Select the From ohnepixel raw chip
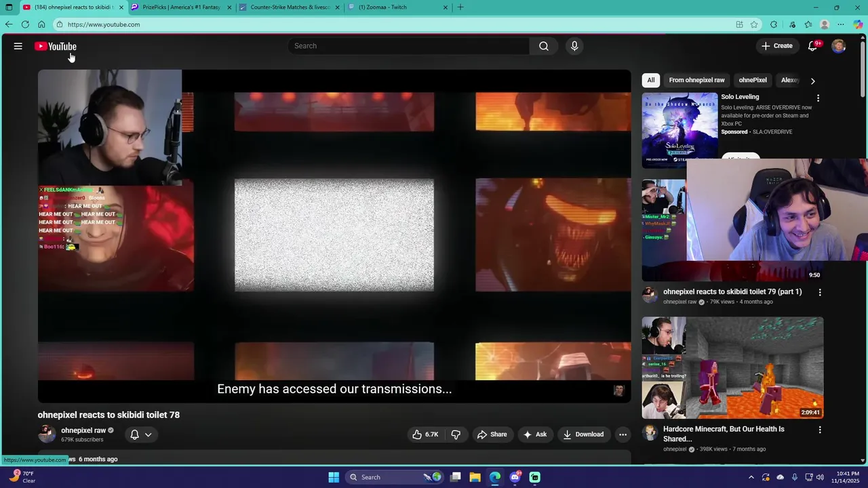Image resolution: width=868 pixels, height=488 pixels. click(x=696, y=80)
